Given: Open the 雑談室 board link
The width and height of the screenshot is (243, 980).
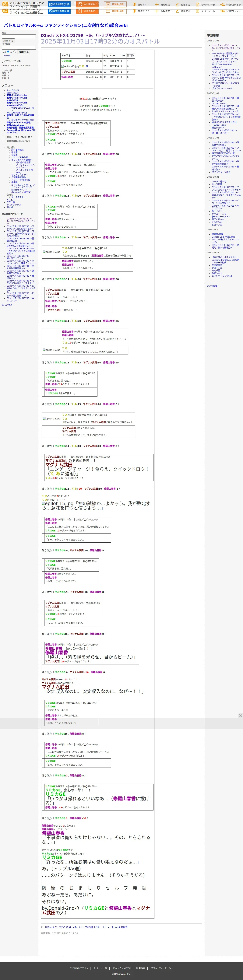Looking at the screenshot, I should tap(14, 152).
